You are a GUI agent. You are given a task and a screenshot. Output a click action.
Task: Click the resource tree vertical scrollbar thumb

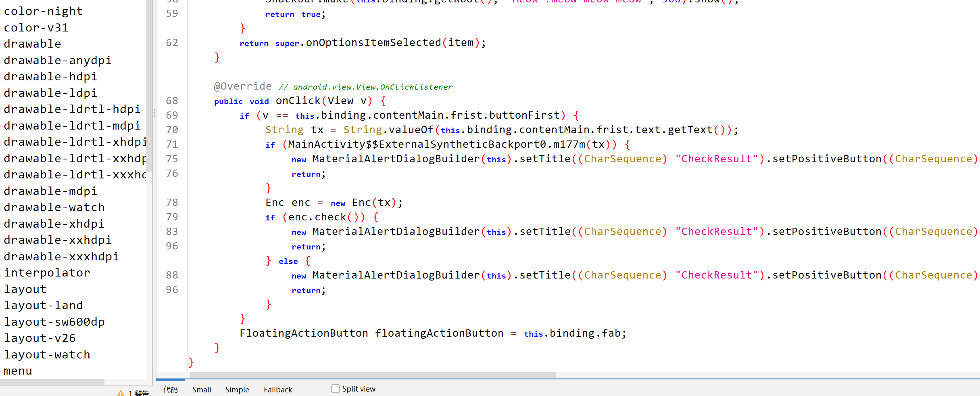[x=149, y=86]
